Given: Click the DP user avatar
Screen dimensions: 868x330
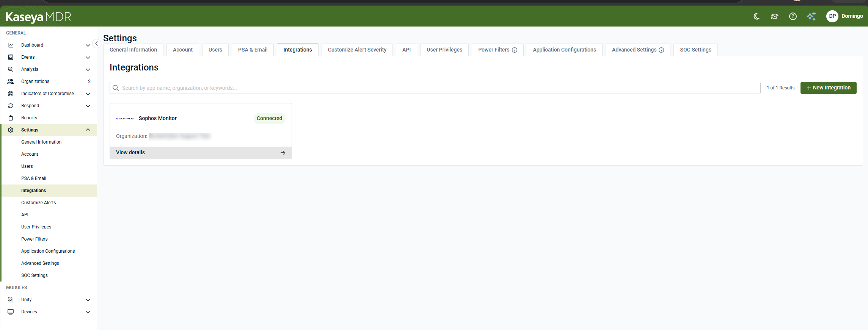Looking at the screenshot, I should [x=832, y=16].
